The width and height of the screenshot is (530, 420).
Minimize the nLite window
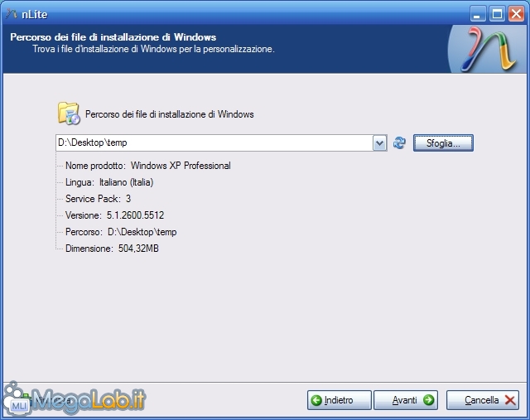(x=477, y=14)
